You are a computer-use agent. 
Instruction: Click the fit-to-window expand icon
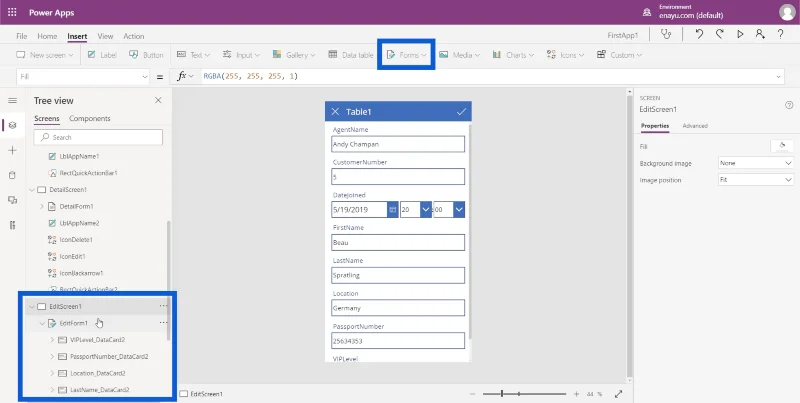click(x=618, y=394)
